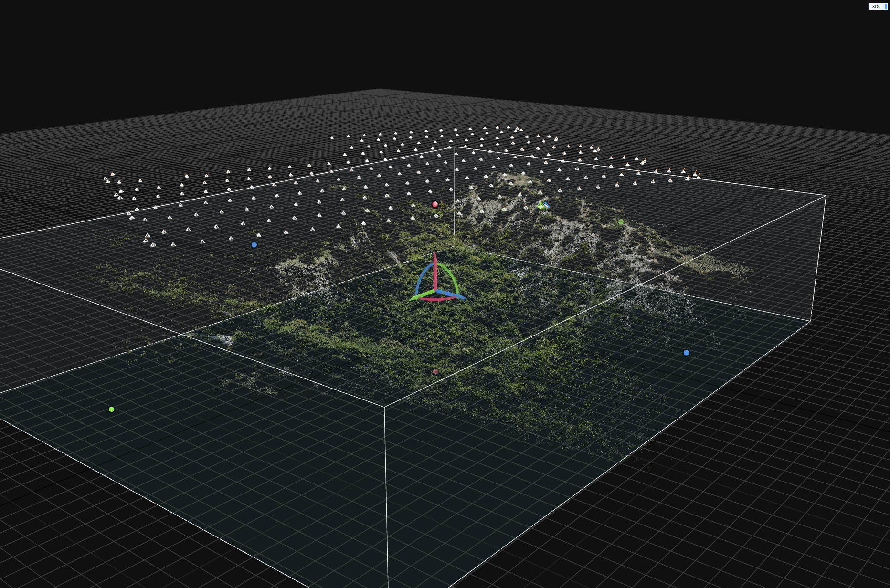The image size is (890, 588).
Task: Select blue handle on box's right-front face
Action: coord(686,353)
